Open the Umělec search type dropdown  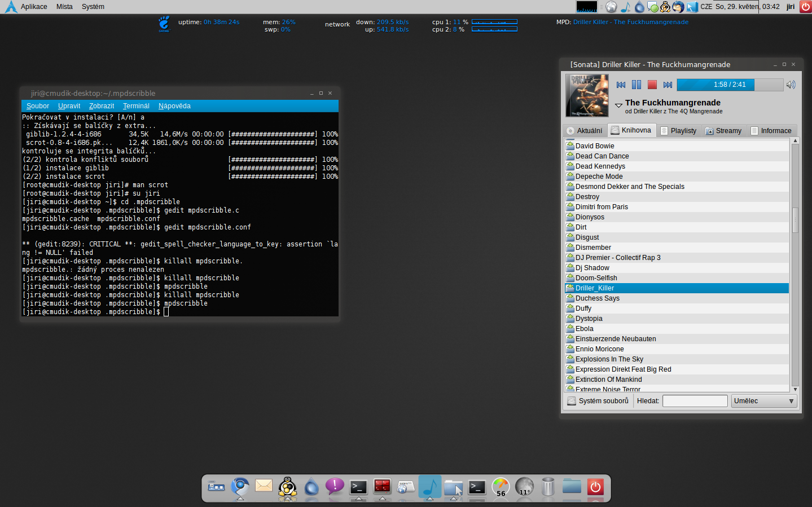[x=764, y=400]
